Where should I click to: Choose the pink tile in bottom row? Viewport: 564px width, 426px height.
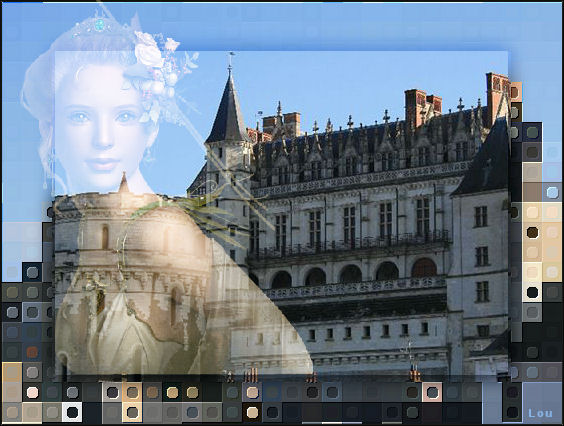pyautogui.click(x=432, y=392)
